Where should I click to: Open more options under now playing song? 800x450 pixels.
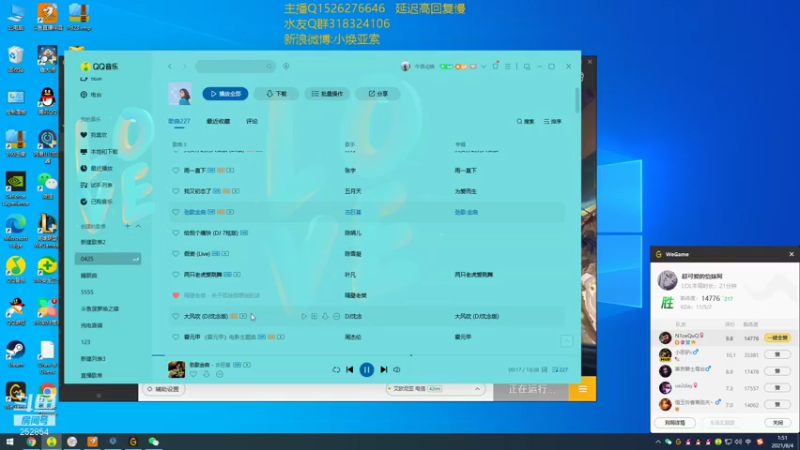219,374
